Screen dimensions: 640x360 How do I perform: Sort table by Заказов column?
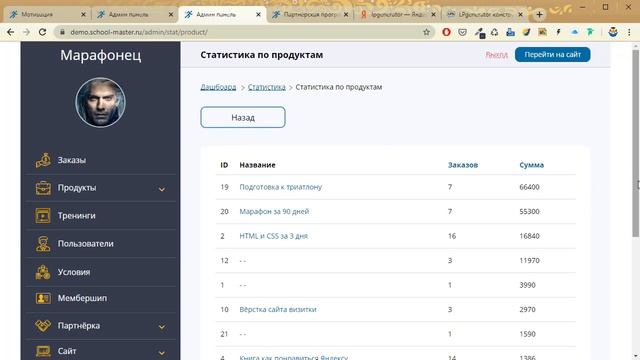point(462,165)
